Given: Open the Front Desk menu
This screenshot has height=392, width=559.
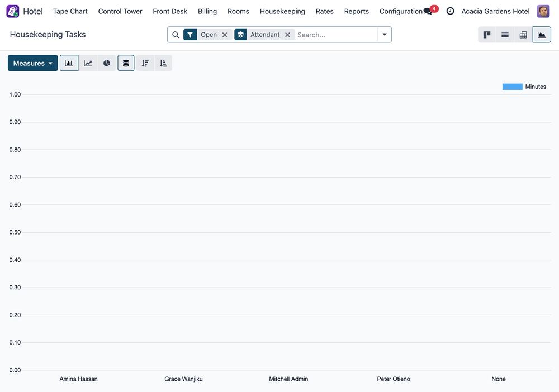Looking at the screenshot, I should 170,11.
